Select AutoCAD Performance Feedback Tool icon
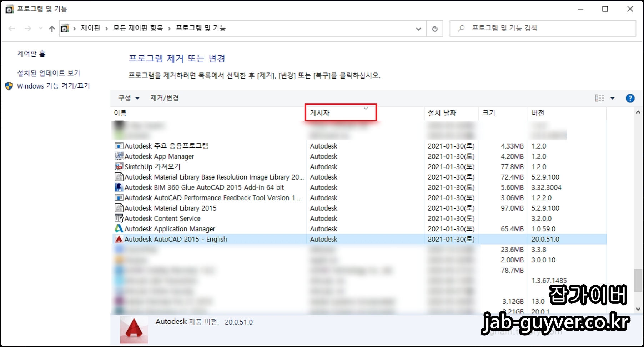 pyautogui.click(x=119, y=198)
